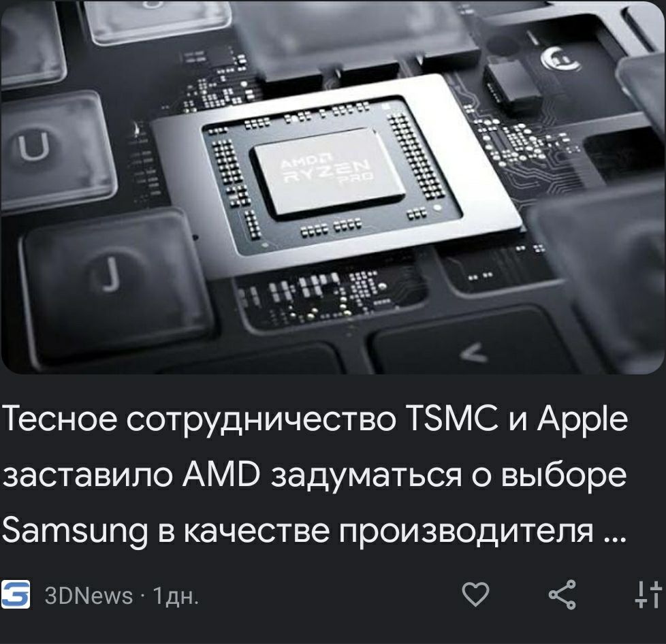
Task: Open feed customization sliders icon
Action: coord(648,594)
